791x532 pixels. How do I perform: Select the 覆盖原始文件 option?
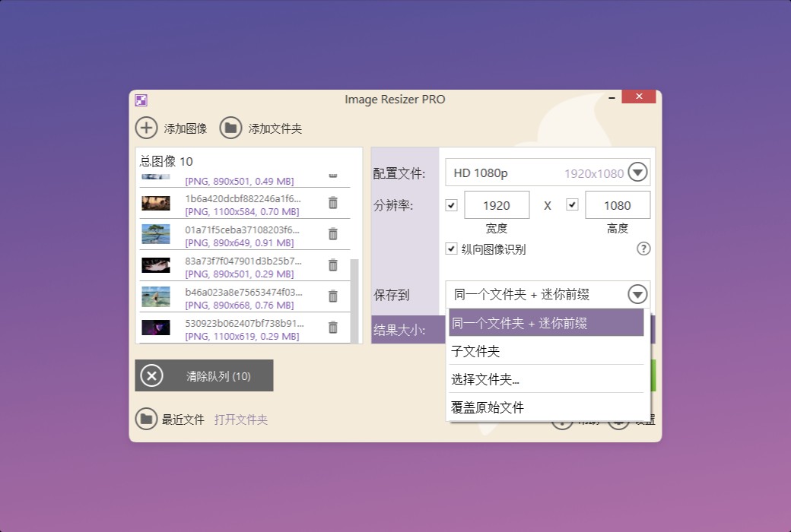[x=485, y=407]
